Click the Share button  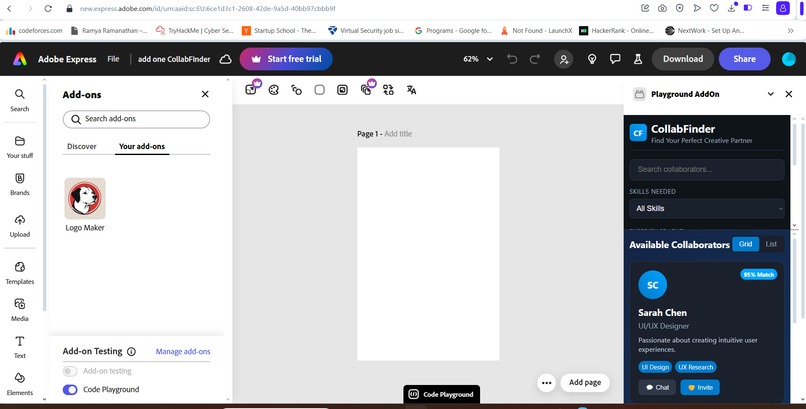744,59
